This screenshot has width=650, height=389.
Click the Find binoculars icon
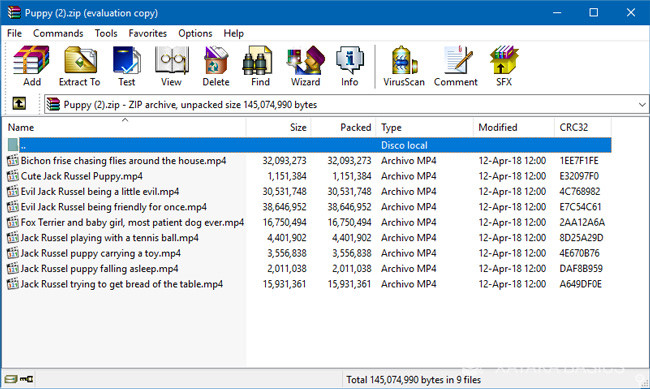coord(257,60)
